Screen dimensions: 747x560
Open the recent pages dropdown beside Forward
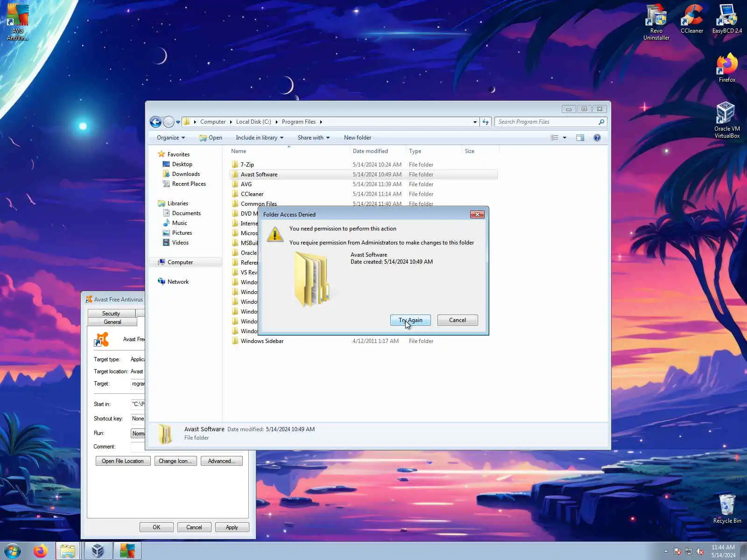tap(178, 122)
